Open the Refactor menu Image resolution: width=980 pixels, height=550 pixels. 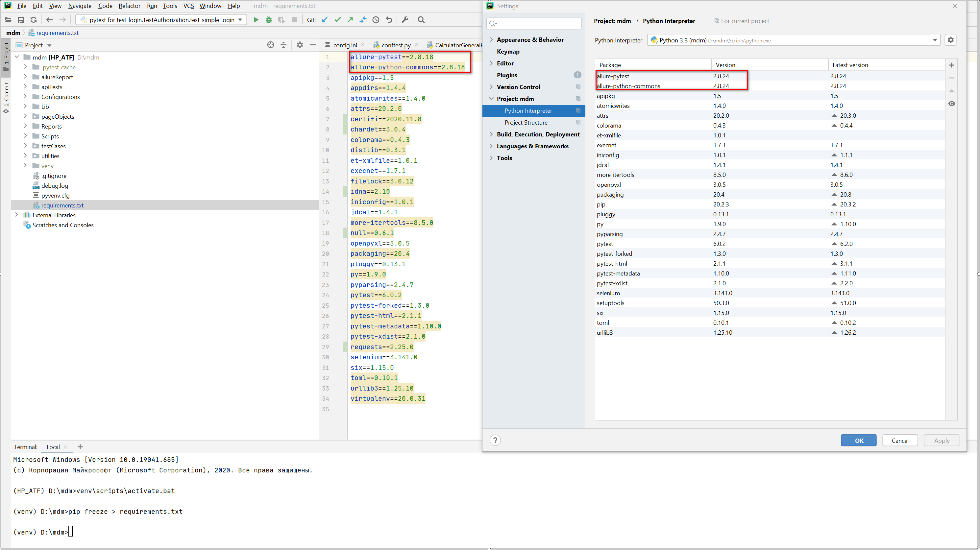[129, 6]
